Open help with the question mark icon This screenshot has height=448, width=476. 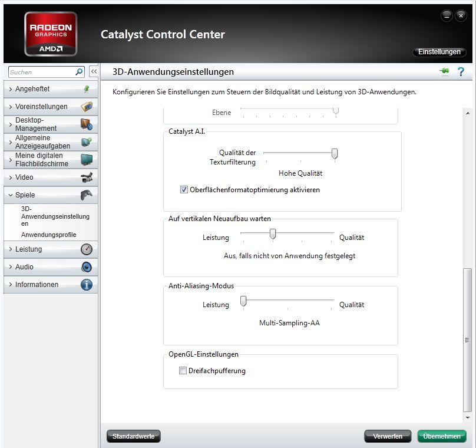click(461, 72)
